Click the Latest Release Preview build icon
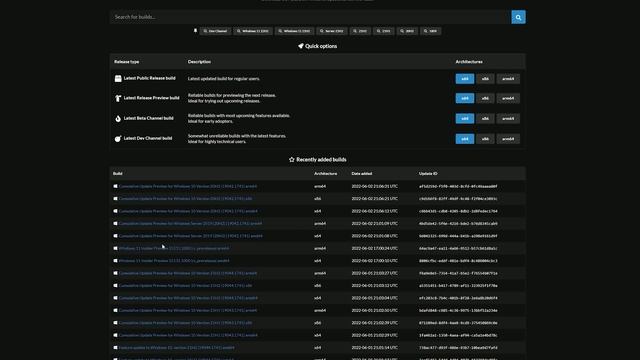This screenshot has height=360, width=640. (118, 98)
